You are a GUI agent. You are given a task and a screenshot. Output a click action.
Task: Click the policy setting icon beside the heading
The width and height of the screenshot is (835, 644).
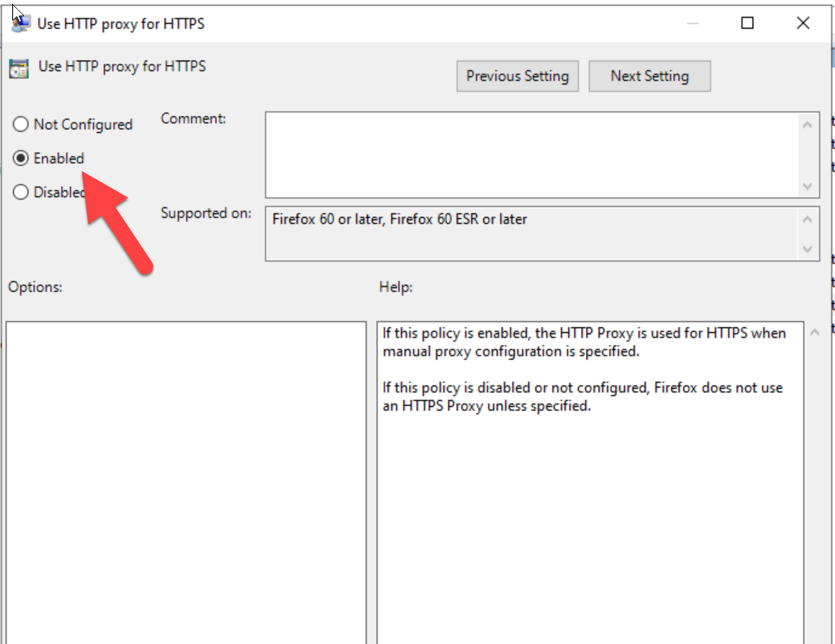[x=19, y=68]
